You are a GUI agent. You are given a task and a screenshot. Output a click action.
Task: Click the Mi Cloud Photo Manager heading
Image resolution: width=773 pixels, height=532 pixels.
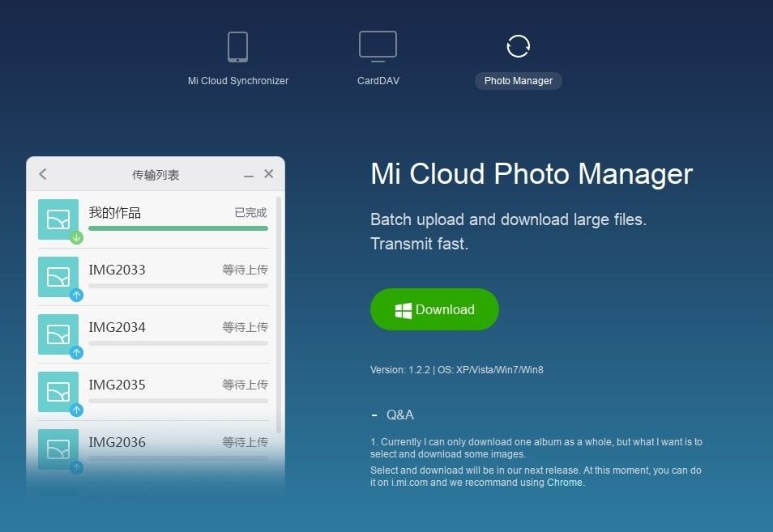click(x=532, y=174)
